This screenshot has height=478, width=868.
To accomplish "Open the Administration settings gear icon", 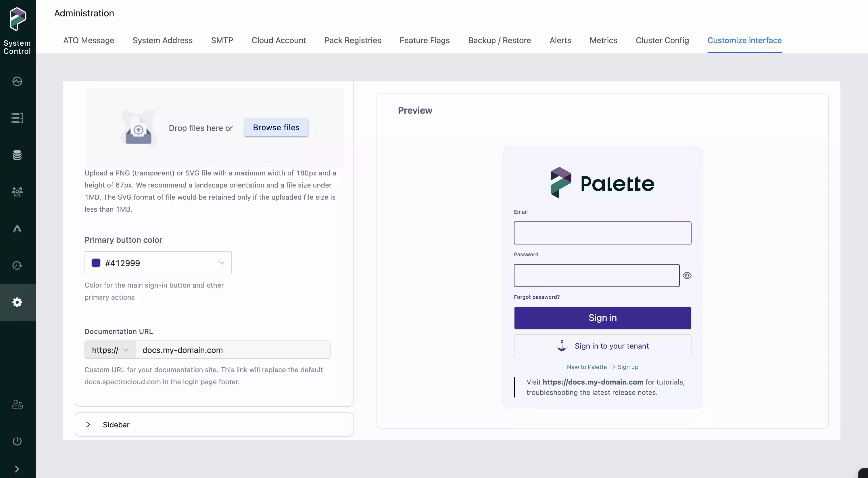I will coord(17,302).
